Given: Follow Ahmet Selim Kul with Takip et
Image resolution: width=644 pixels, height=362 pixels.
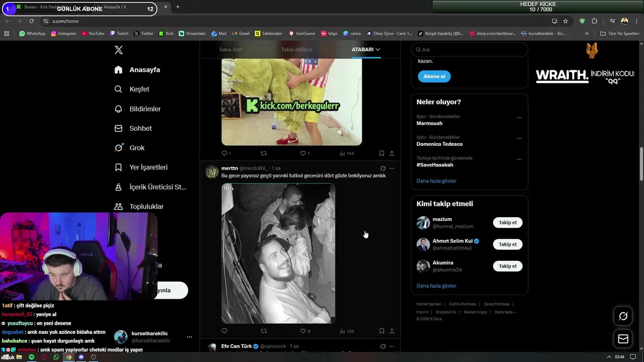Looking at the screenshot, I should tap(508, 244).
